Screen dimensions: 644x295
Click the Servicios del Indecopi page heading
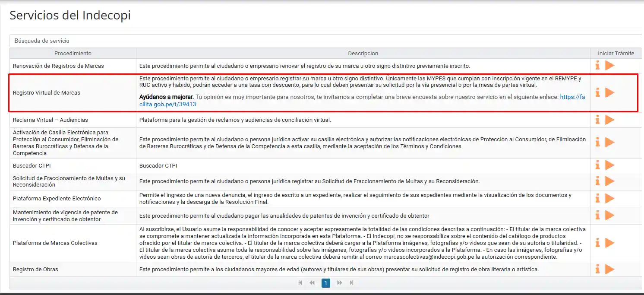pyautogui.click(x=70, y=15)
